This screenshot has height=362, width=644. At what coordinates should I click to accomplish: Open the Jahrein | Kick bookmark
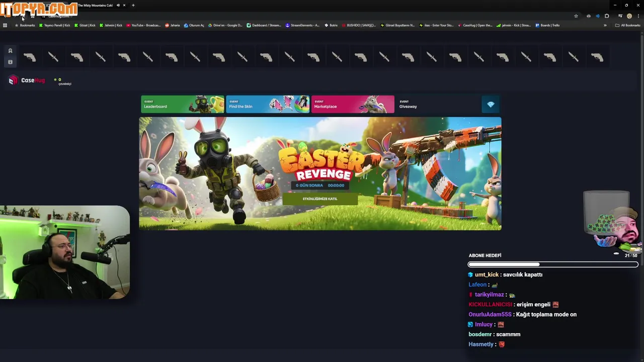click(x=111, y=25)
